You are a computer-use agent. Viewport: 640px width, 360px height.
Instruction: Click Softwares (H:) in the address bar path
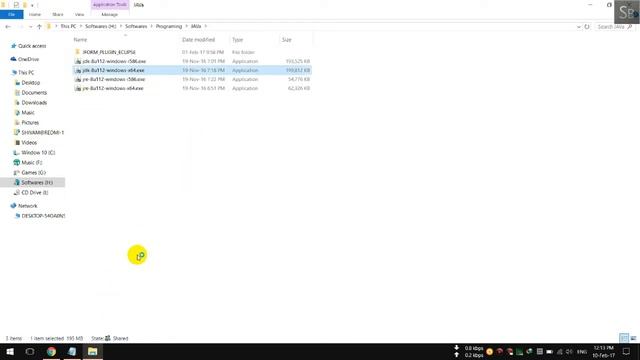click(x=100, y=26)
